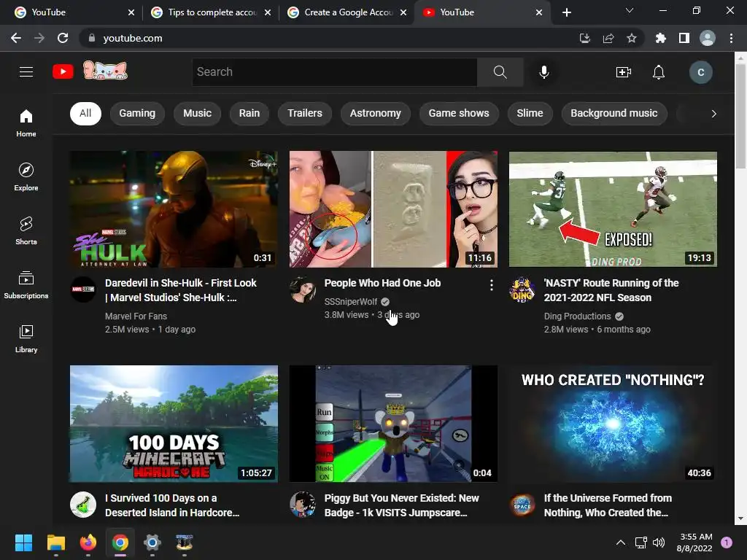Click the search magnifier button
Screen dimensions: 747x560
click(x=500, y=72)
